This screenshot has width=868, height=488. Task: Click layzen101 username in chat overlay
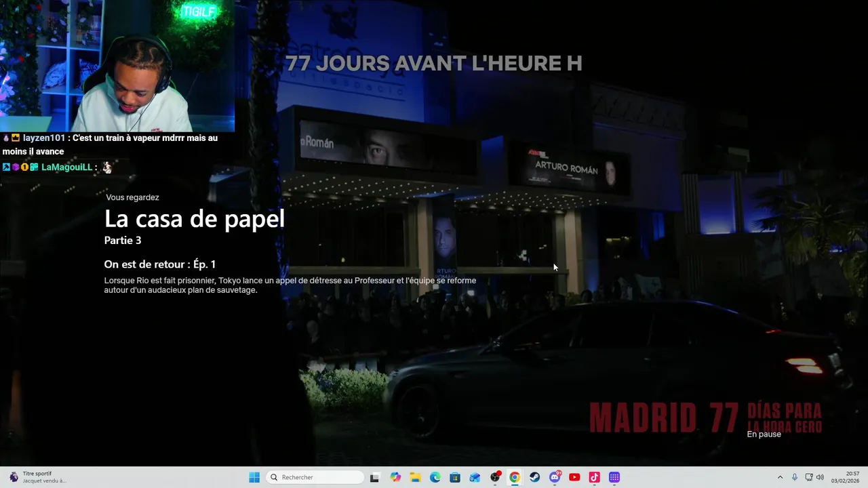click(x=44, y=138)
